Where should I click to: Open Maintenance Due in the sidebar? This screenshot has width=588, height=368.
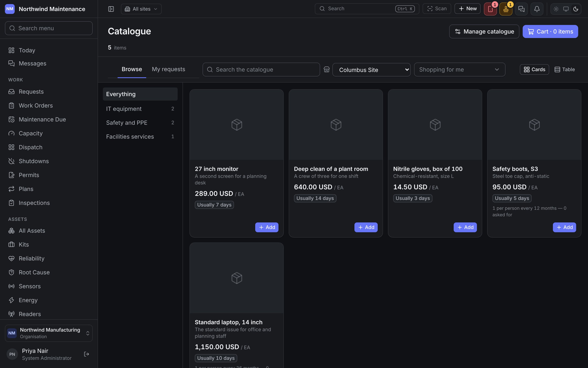click(49, 120)
